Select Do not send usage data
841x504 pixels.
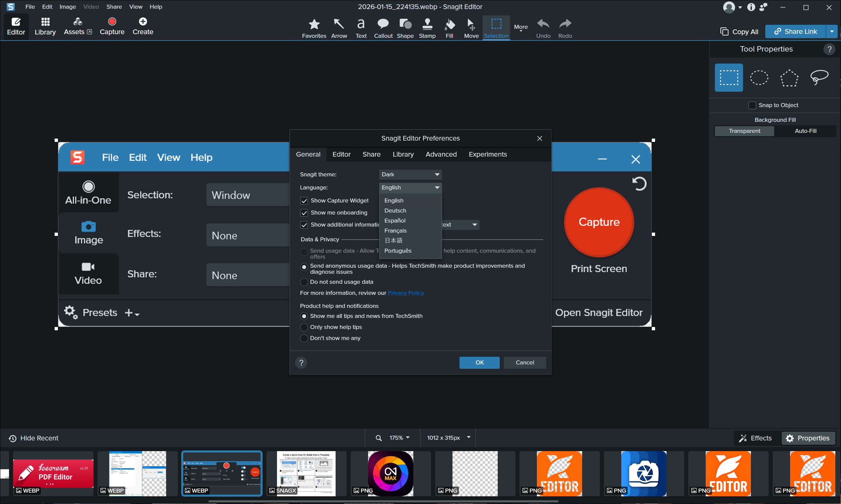[304, 282]
